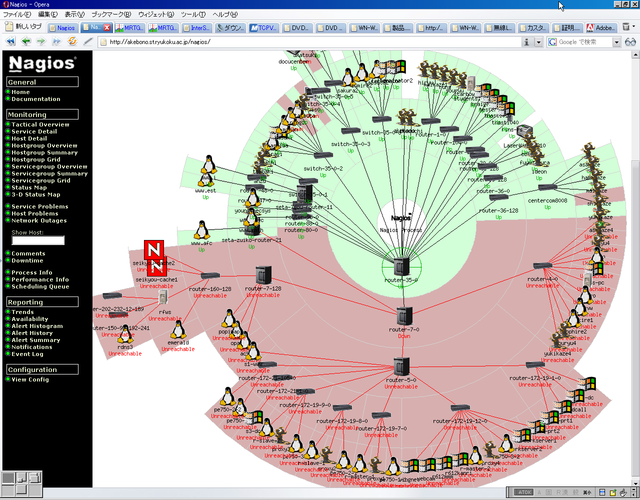Select the router-160-128 switch icon
Screen dimensions: 640x500
pos(210,276)
